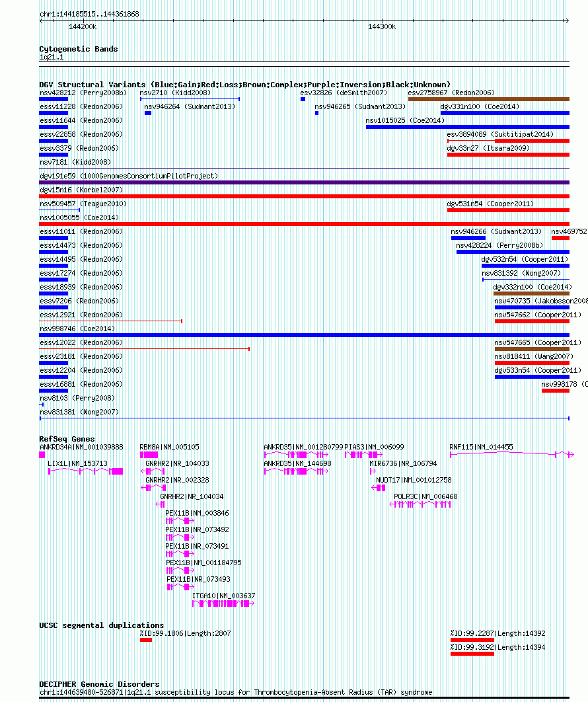Click the PEX11B|NM_001184795 gene label

(x=203, y=563)
